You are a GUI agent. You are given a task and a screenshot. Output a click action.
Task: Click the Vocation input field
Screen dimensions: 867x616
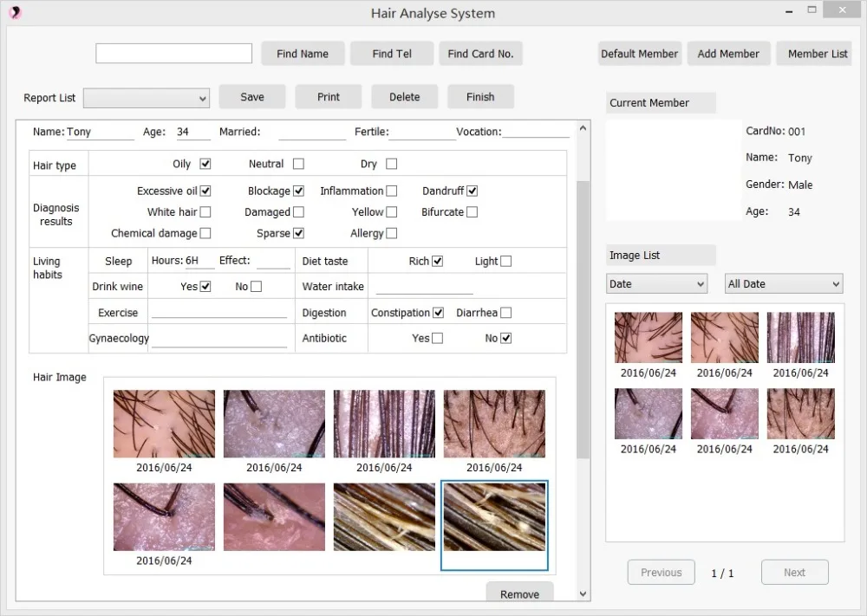click(536, 132)
